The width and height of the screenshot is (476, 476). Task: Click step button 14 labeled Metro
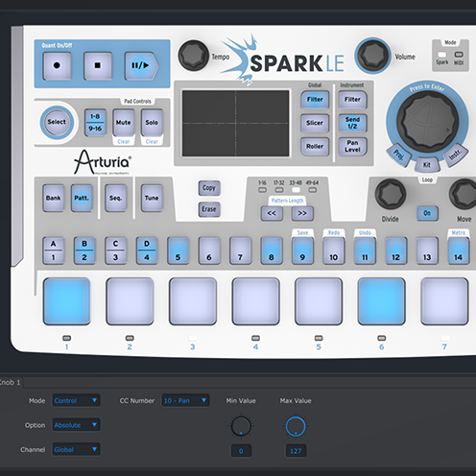459,250
